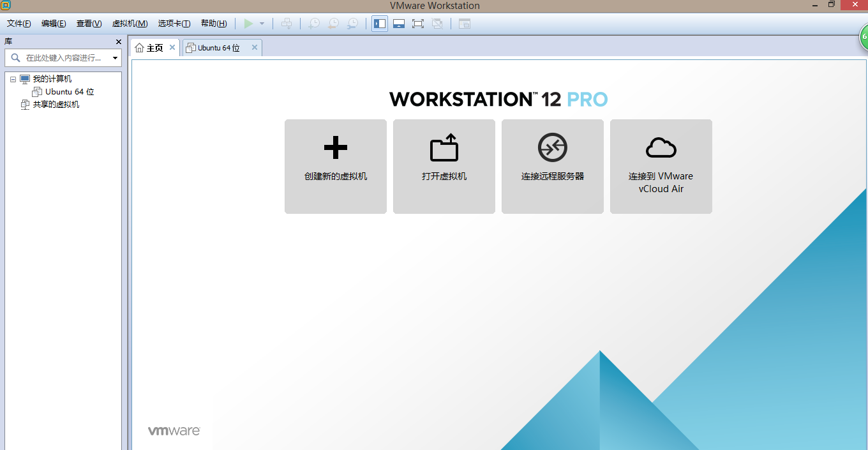The height and width of the screenshot is (450, 868).
Task: Open the 查看(V) menu
Action: point(89,24)
